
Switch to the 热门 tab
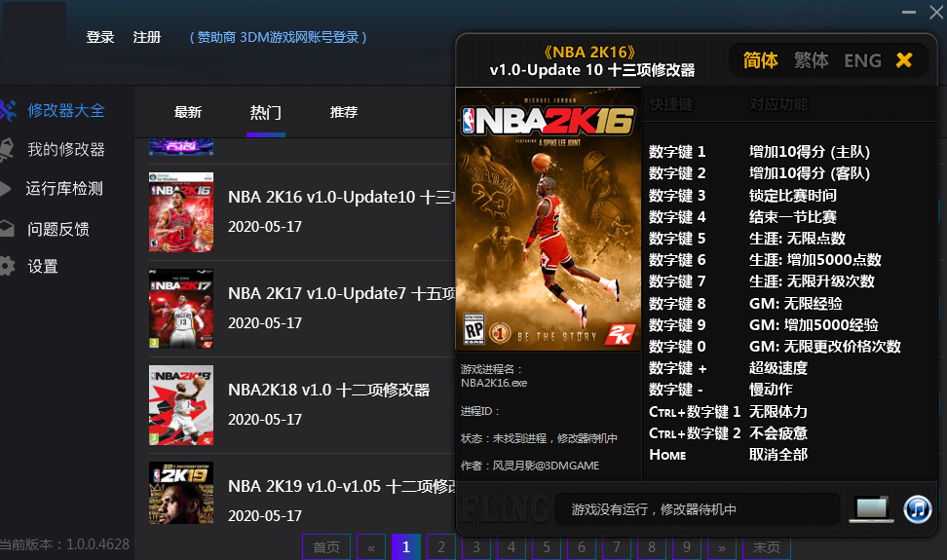pos(266,112)
